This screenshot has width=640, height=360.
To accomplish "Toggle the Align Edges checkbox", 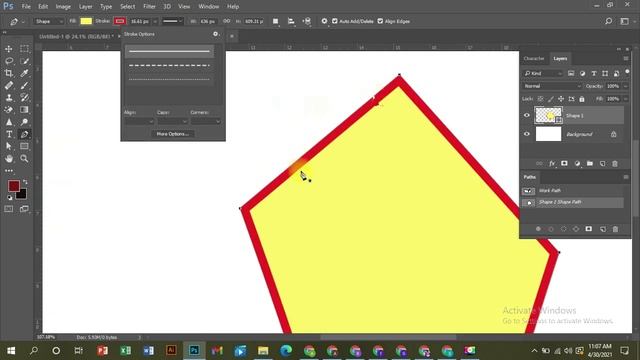I will pos(380,21).
